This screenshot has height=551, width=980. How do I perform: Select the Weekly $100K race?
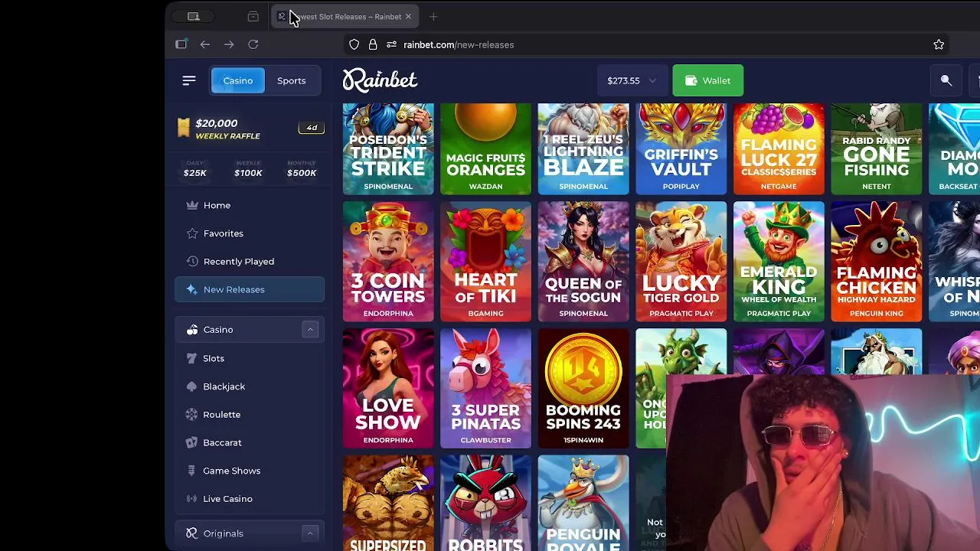pyautogui.click(x=248, y=169)
